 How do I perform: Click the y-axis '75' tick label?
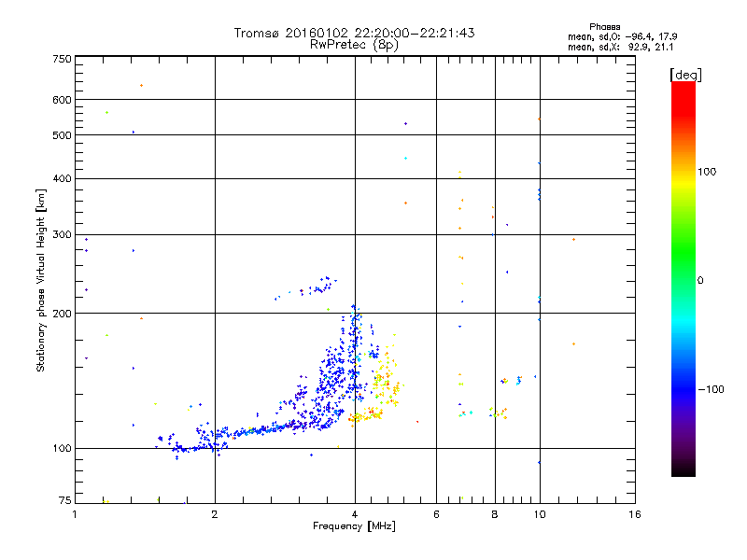pos(65,500)
